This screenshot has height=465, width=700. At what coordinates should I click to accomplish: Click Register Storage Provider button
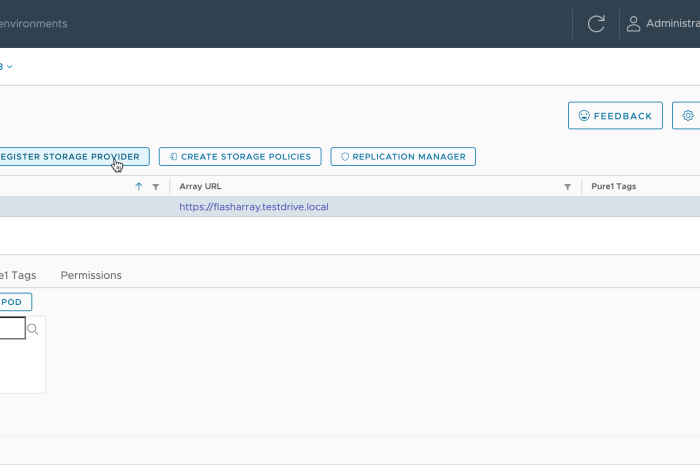(70, 157)
